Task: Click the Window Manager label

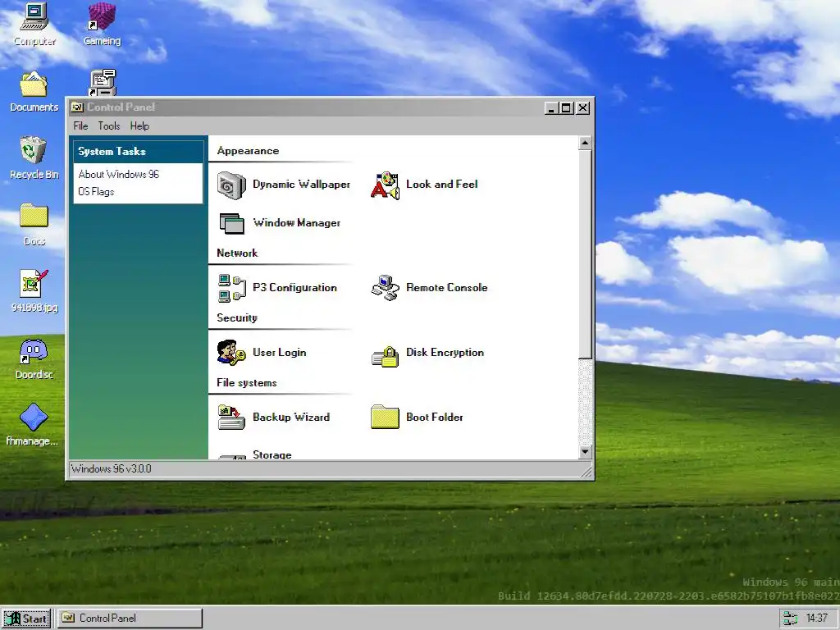Action: (x=296, y=223)
